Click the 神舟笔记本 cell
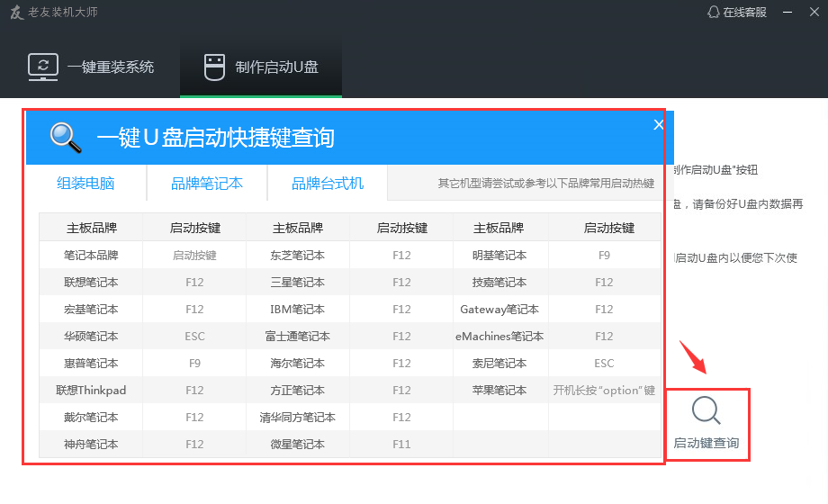828x504 pixels. pos(91,444)
